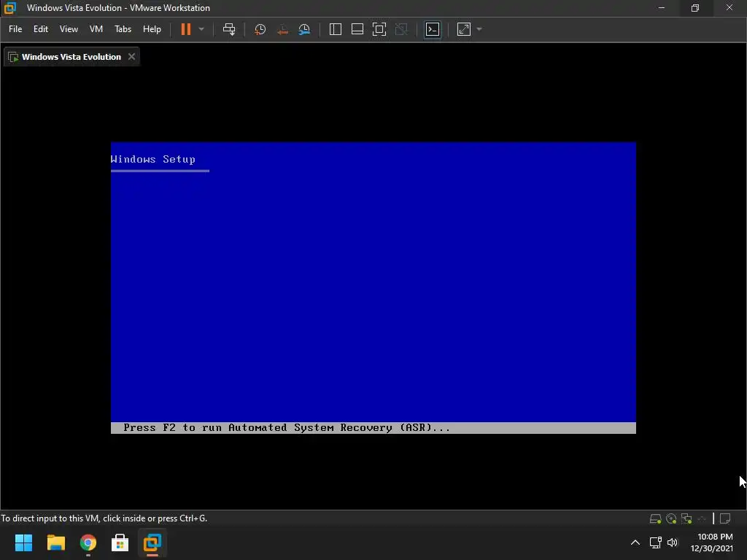Click the CD/DVD device status icon
This screenshot has width=747, height=560.
coord(671,518)
